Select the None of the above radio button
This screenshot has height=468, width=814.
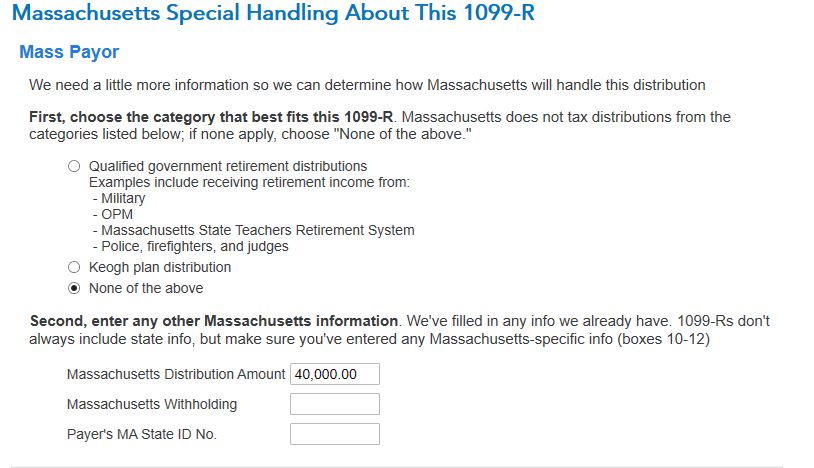tap(73, 288)
